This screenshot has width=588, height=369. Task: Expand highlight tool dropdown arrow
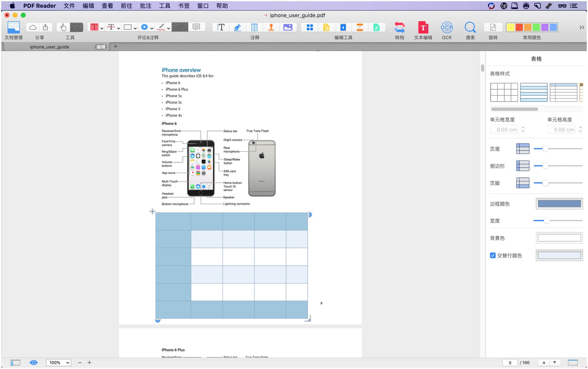tap(102, 28)
